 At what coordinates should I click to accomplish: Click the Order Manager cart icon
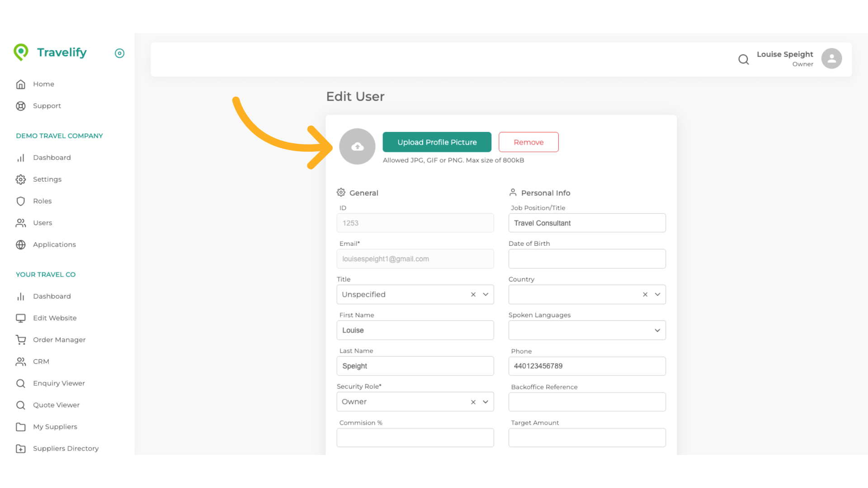point(21,340)
